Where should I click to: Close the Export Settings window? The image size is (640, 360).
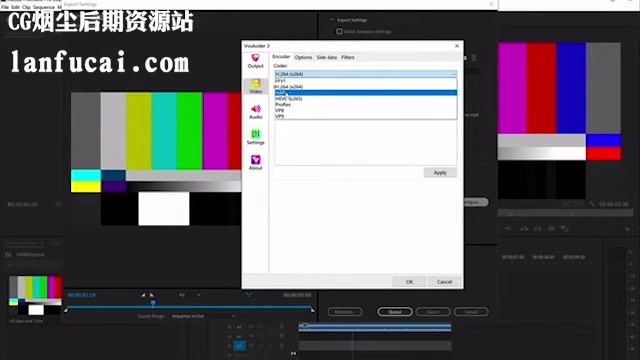tap(491, 4)
